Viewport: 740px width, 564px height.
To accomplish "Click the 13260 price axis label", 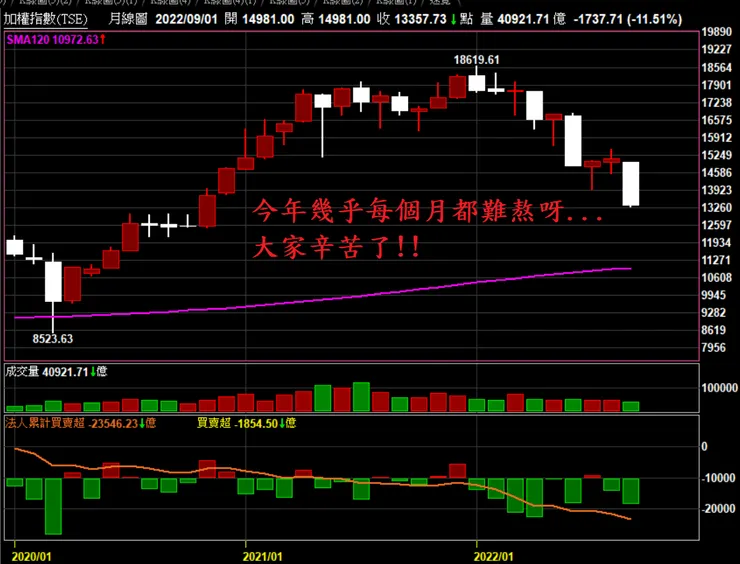I will coord(716,208).
